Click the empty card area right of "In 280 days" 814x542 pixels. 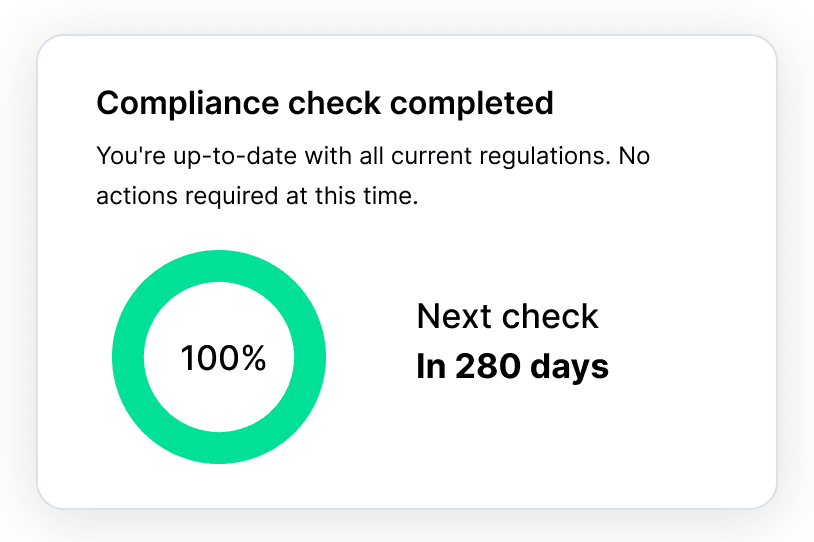point(690,367)
